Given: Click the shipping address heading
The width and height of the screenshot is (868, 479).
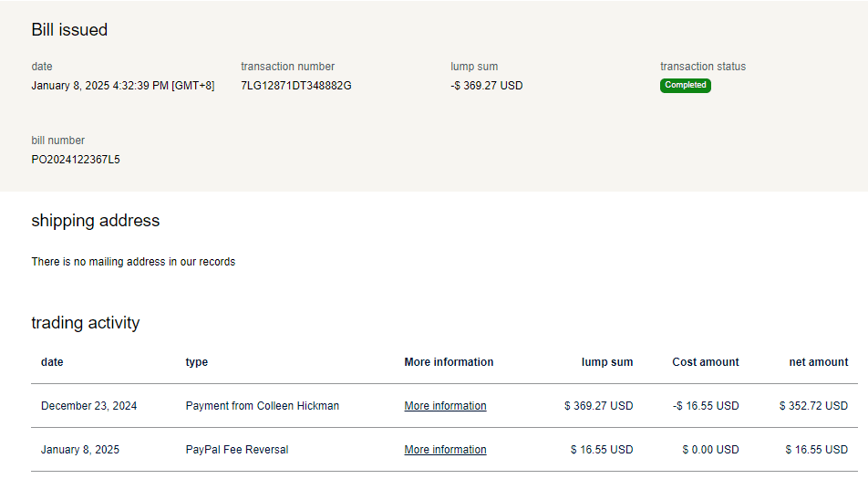Looking at the screenshot, I should (x=95, y=221).
